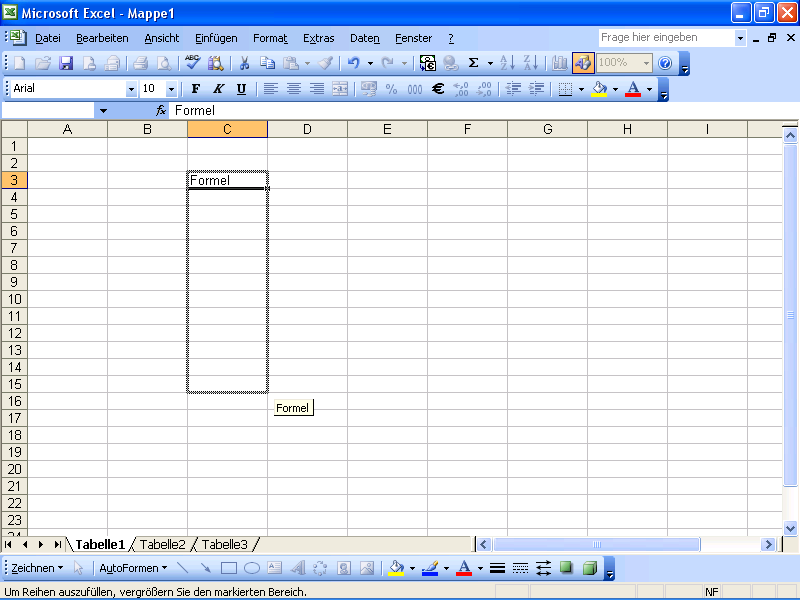Click the Save icon in the toolbar
The height and width of the screenshot is (600, 800).
pos(66,63)
